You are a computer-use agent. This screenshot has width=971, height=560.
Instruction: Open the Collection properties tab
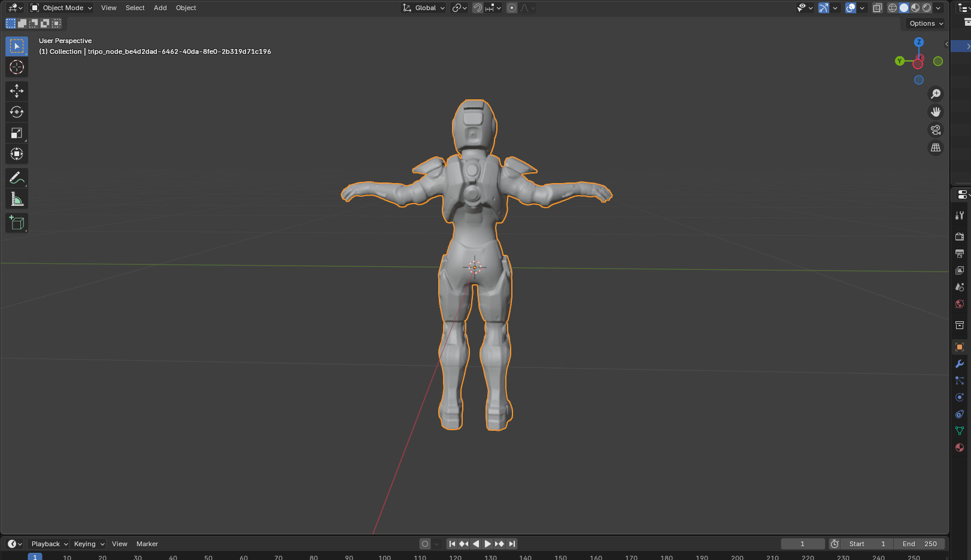click(x=960, y=325)
